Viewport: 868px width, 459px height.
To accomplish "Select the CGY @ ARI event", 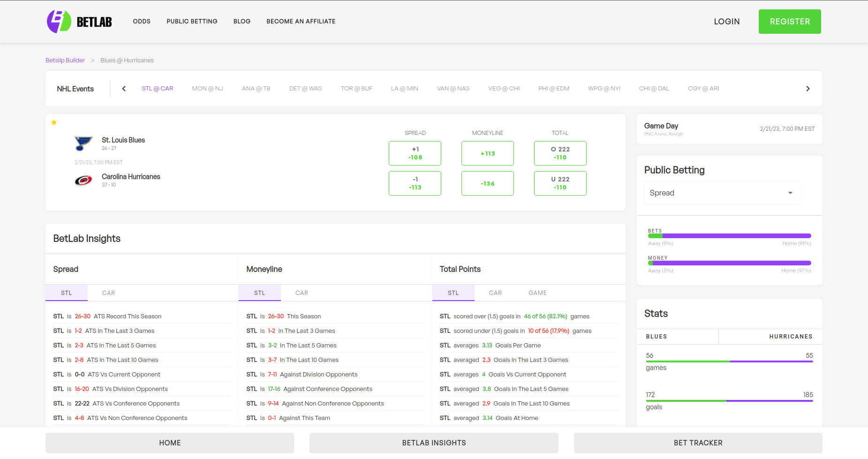I will 703,89.
